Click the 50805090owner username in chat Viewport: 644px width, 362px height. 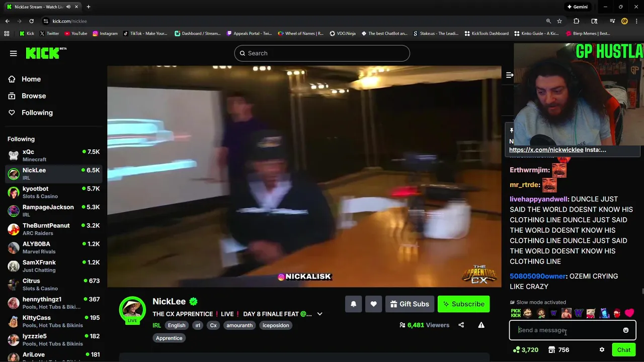(538, 276)
